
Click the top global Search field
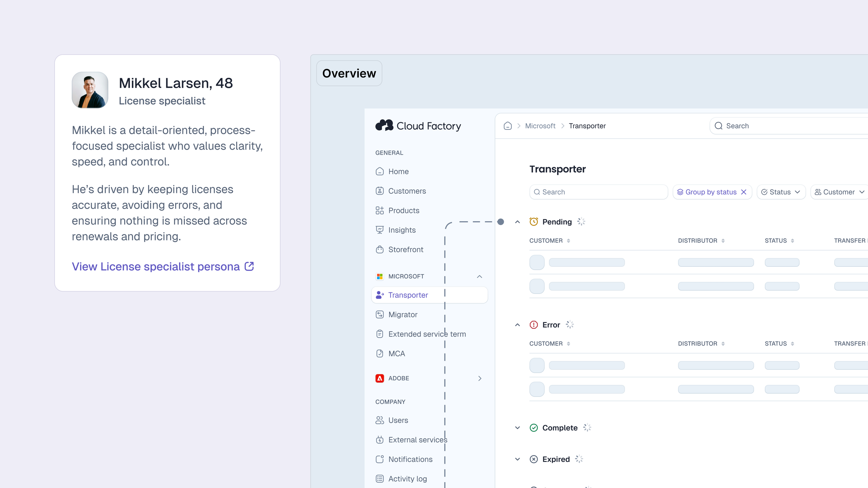click(x=788, y=126)
